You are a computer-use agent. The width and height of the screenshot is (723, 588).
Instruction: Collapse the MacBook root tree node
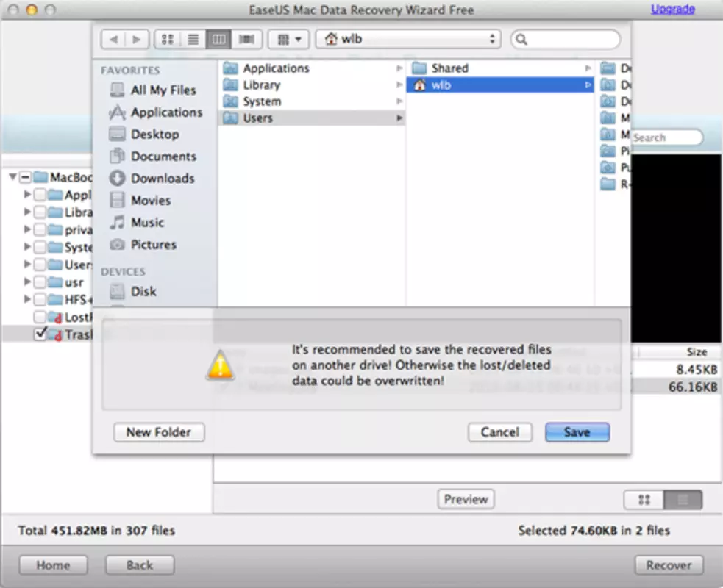(13, 176)
